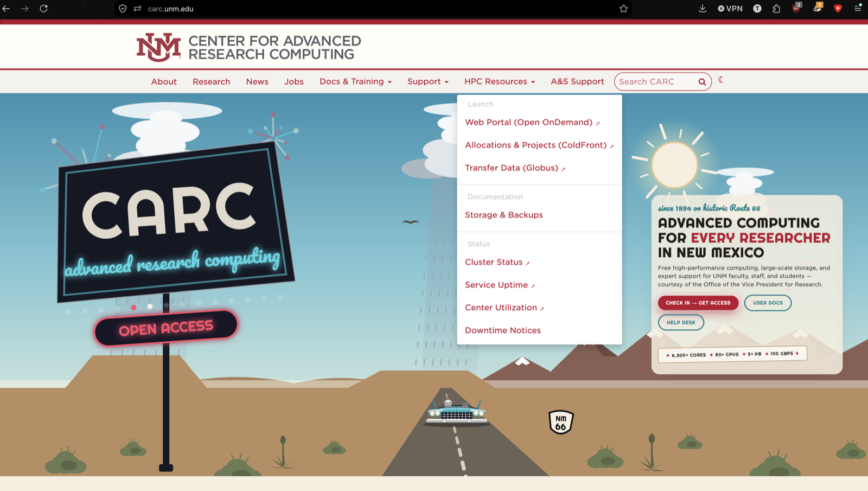Open the browser hamburger menu
868x491 pixels.
[858, 8]
